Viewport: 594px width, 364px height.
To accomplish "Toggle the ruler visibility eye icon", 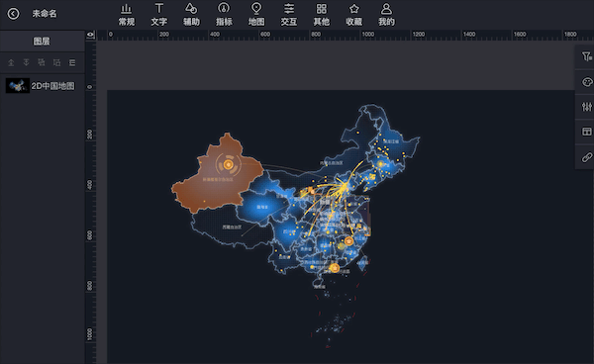I will [90, 35].
